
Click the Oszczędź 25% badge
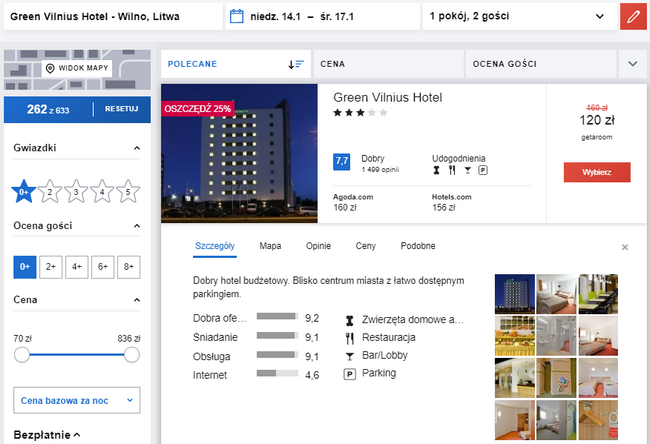coord(198,109)
